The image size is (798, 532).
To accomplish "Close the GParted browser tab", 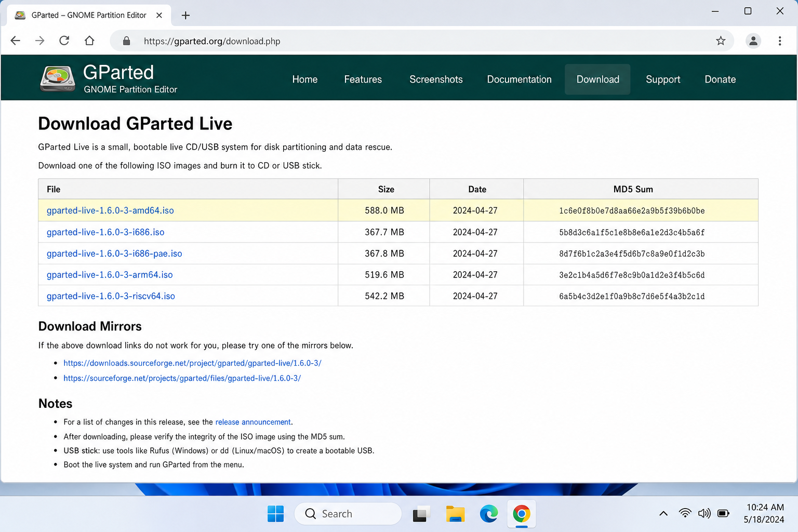I will point(159,15).
